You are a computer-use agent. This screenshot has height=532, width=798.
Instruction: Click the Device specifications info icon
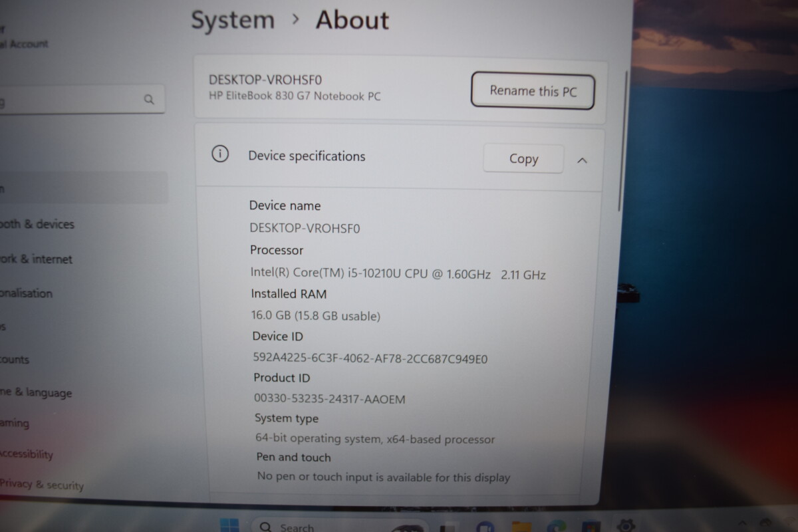click(x=219, y=155)
